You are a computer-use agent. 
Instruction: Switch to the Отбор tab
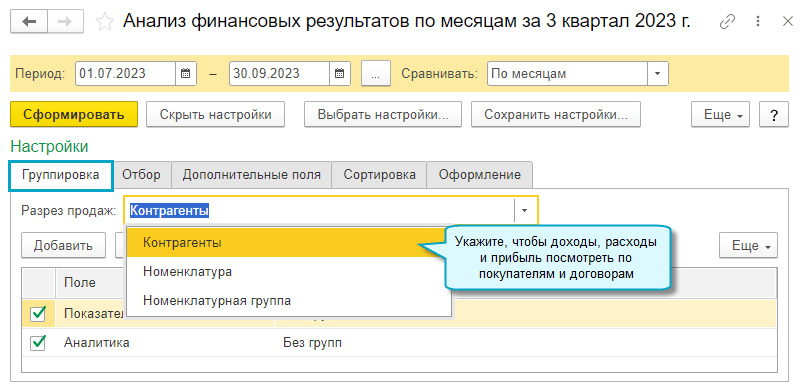click(141, 175)
